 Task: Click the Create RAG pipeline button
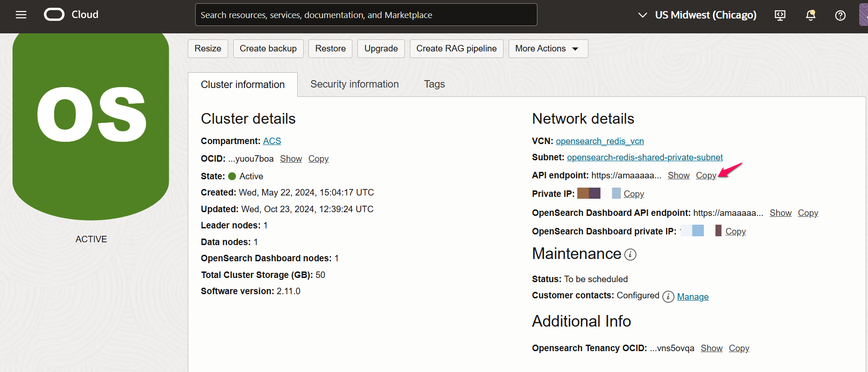[456, 49]
